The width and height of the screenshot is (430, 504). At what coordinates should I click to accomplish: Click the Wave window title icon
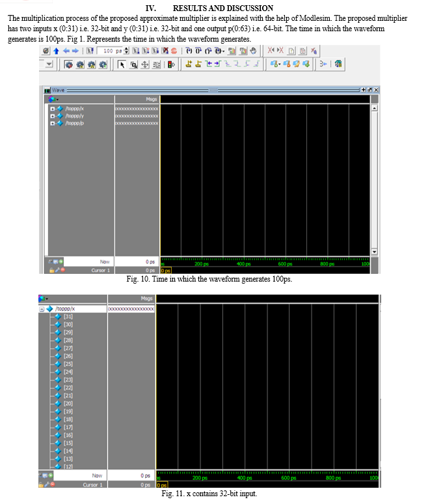click(47, 90)
